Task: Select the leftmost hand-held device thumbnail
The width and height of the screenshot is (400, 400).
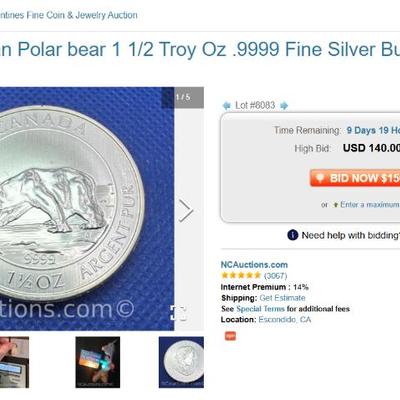Action: (x=14, y=362)
